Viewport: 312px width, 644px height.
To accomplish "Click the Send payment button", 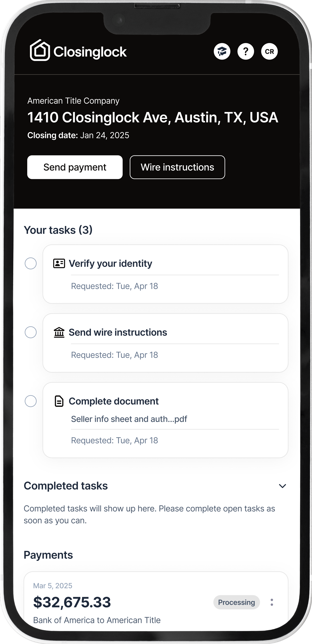I will tap(75, 167).
